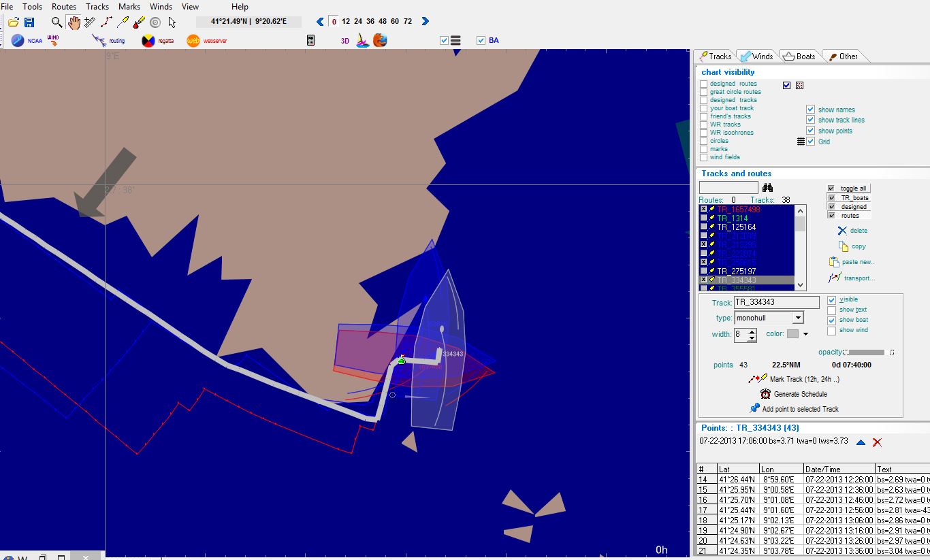The image size is (930, 560).
Task: Uncheck show track lines
Action: pyautogui.click(x=810, y=120)
